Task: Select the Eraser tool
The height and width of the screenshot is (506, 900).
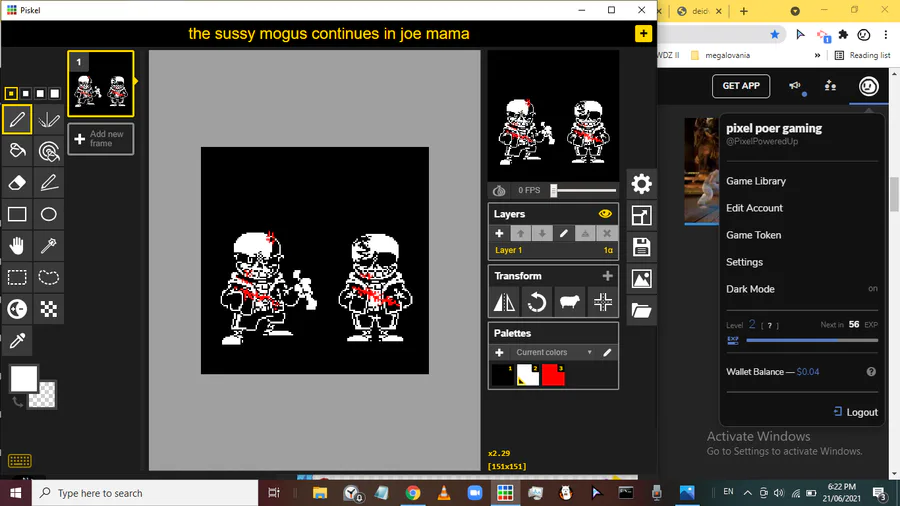Action: (x=17, y=182)
